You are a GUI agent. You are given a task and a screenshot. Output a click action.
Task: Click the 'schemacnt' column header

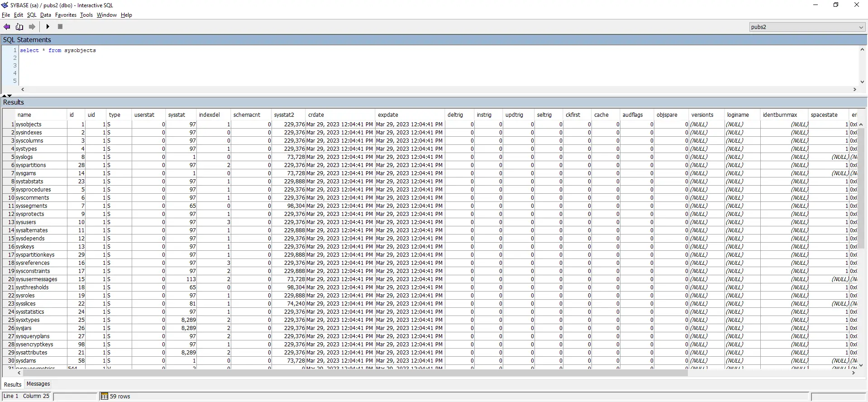pos(251,115)
